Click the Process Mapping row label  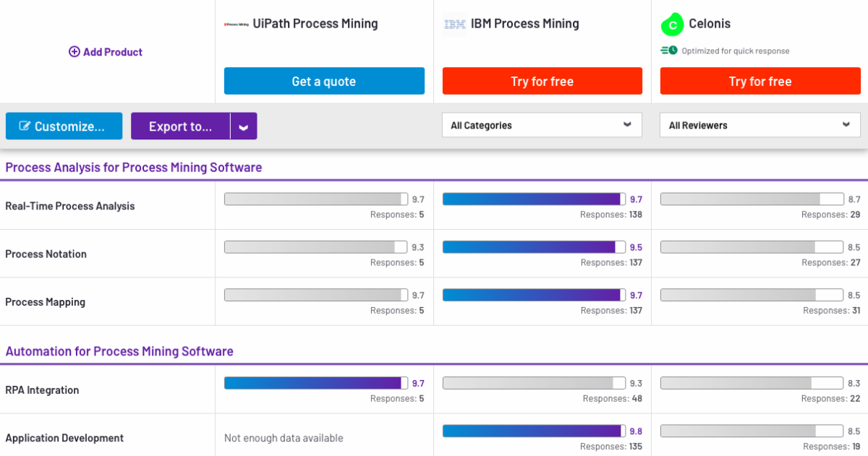coord(46,301)
